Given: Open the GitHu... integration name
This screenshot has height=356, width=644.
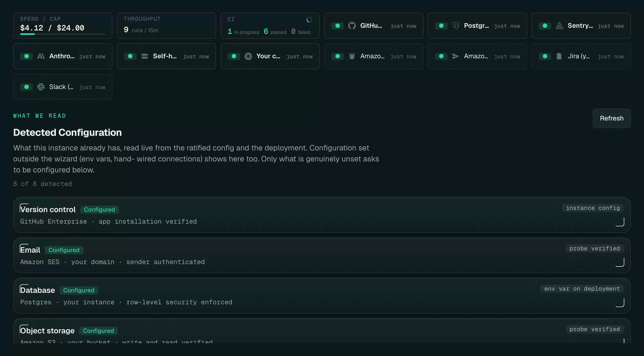Looking at the screenshot, I should (x=371, y=26).
